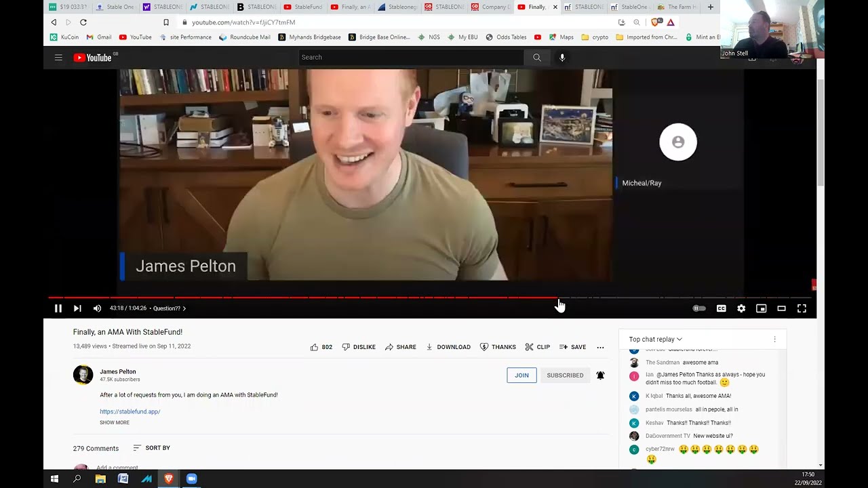Create a Clip of the video
868x488 pixels.
coord(538,347)
